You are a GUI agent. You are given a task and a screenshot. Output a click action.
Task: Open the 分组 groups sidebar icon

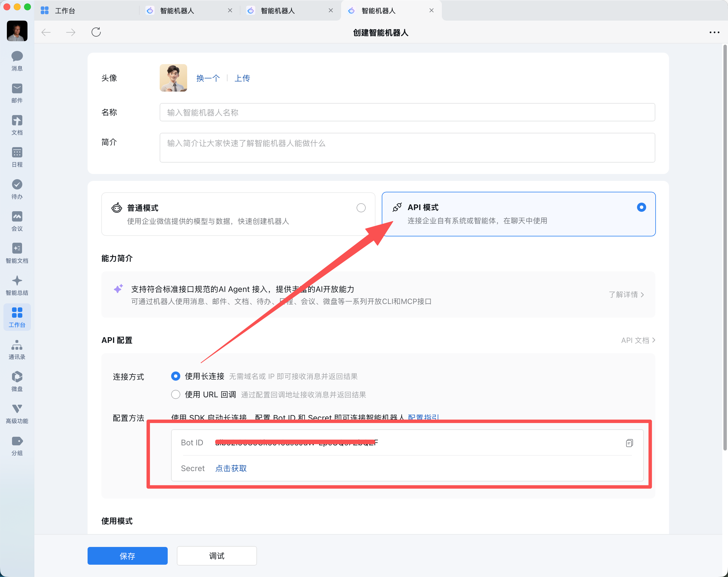click(17, 446)
